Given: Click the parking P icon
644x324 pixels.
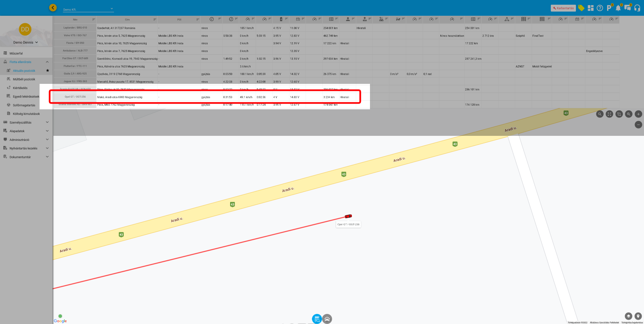Looking at the screenshot, I should [609, 8].
